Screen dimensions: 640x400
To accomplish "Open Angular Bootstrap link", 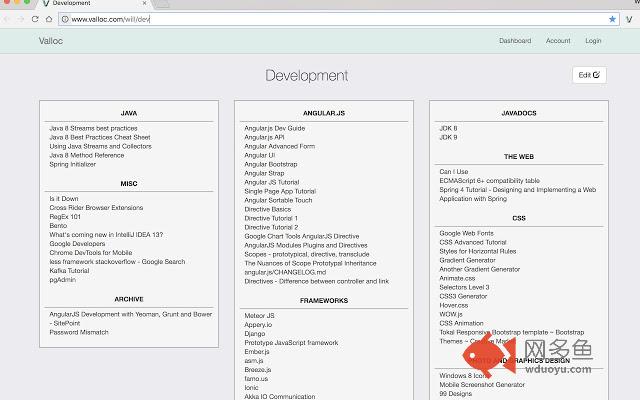I will coord(271,164).
